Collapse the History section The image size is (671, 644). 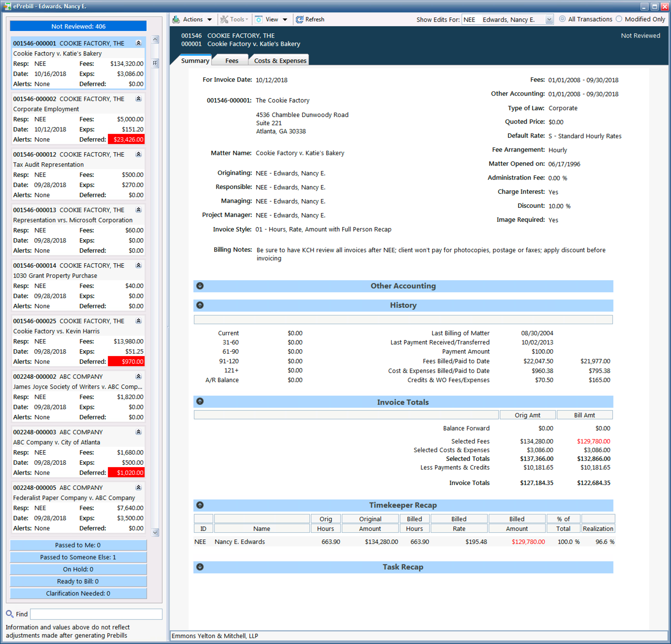[x=200, y=305]
